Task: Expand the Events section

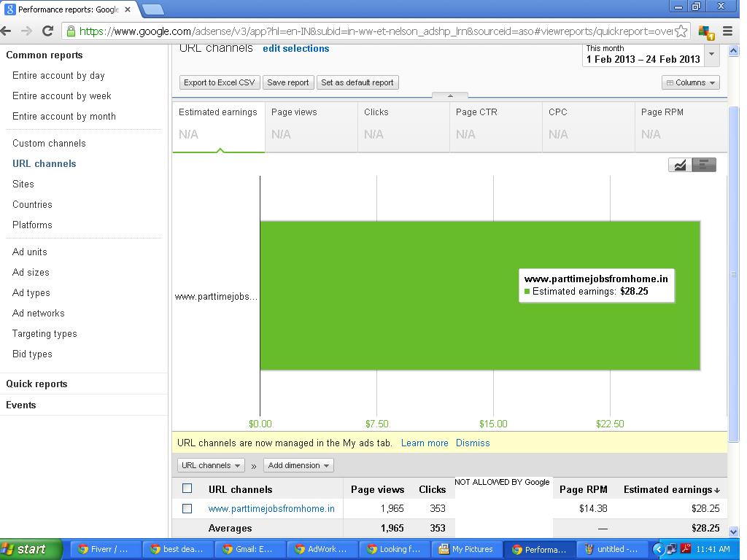Action: [21, 405]
